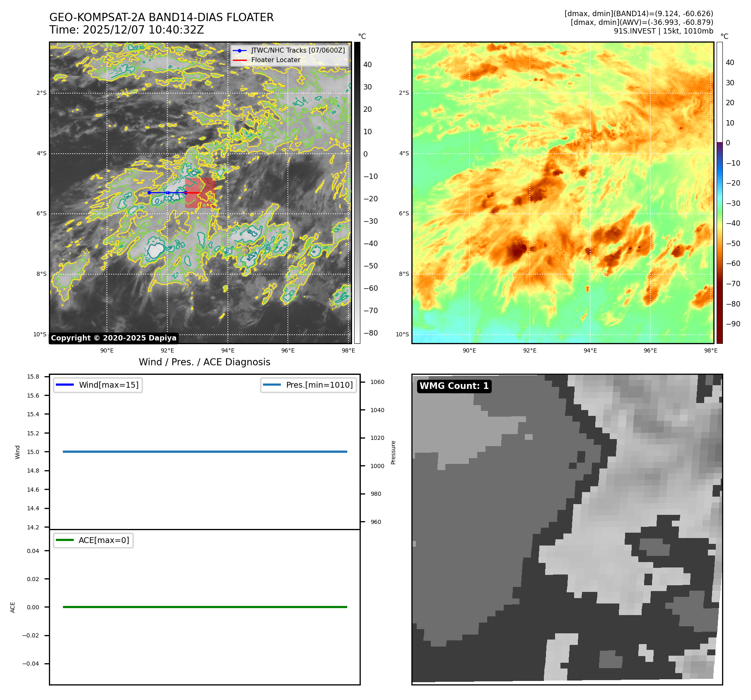
Task: Click the red floater locater box on map
Action: pyautogui.click(x=200, y=193)
